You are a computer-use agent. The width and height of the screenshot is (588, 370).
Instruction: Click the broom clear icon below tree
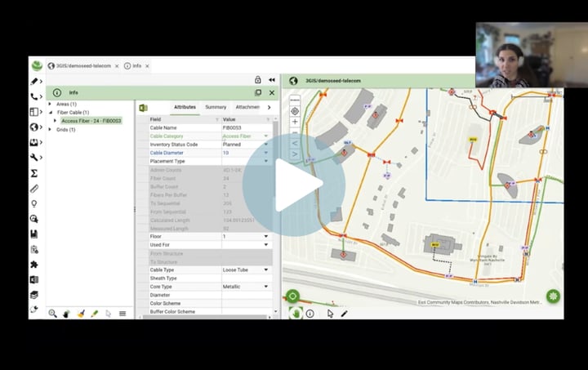pos(81,314)
